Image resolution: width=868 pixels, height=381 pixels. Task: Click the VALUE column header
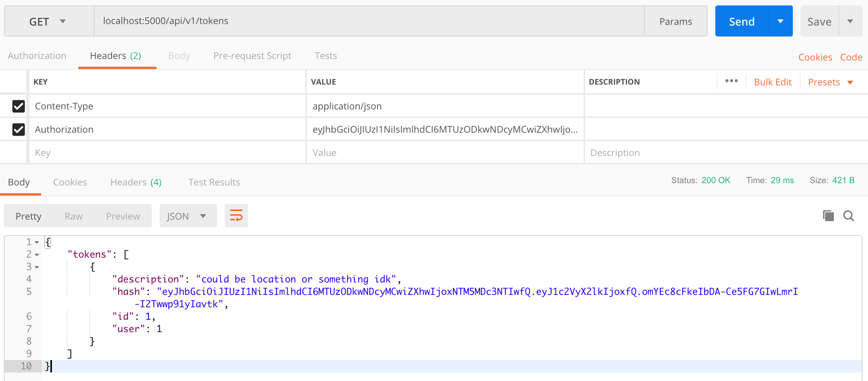click(x=324, y=82)
